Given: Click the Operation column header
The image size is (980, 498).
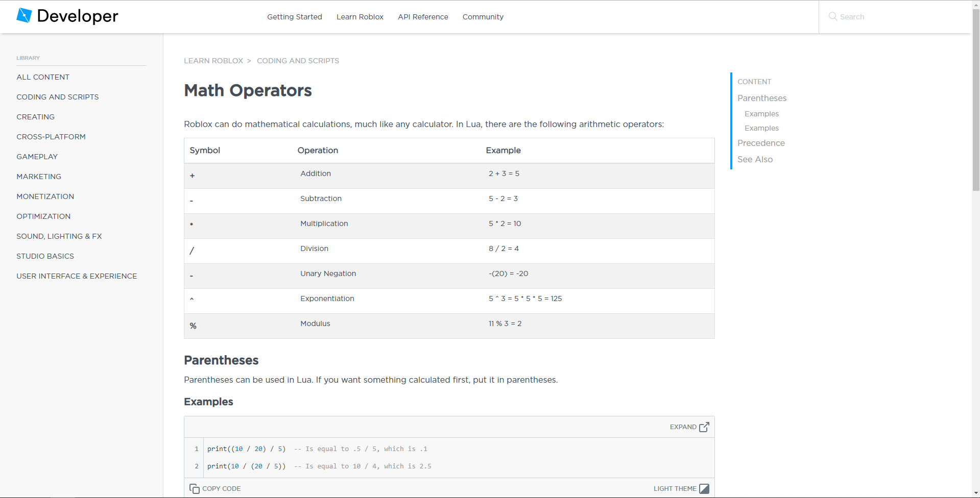Looking at the screenshot, I should point(318,151).
